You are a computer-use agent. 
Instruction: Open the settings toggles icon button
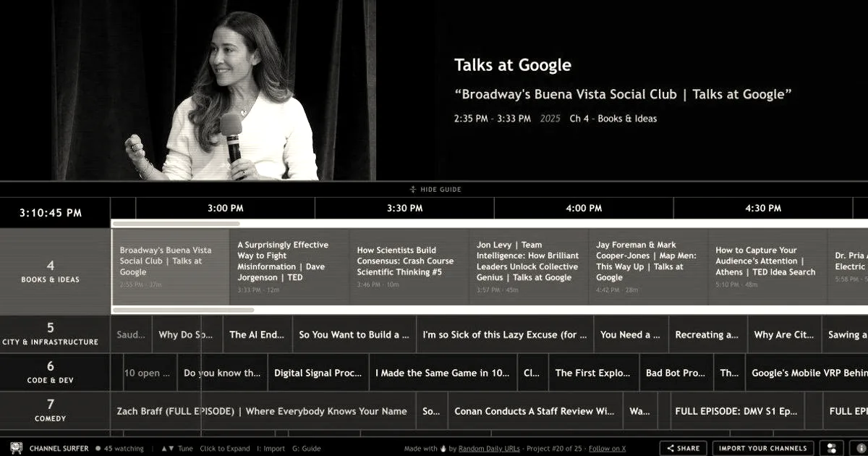point(832,448)
